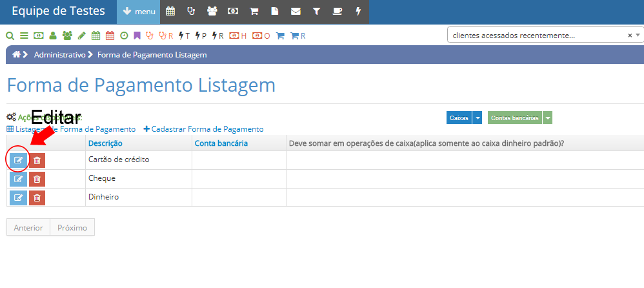Click the green search magnifier icon
The height and width of the screenshot is (288, 644).
click(10, 36)
